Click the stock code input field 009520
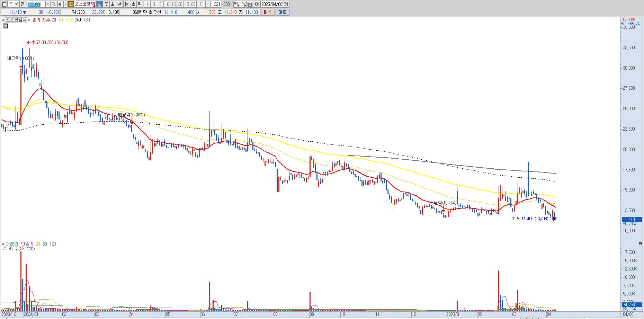 pyautogui.click(x=36, y=4)
